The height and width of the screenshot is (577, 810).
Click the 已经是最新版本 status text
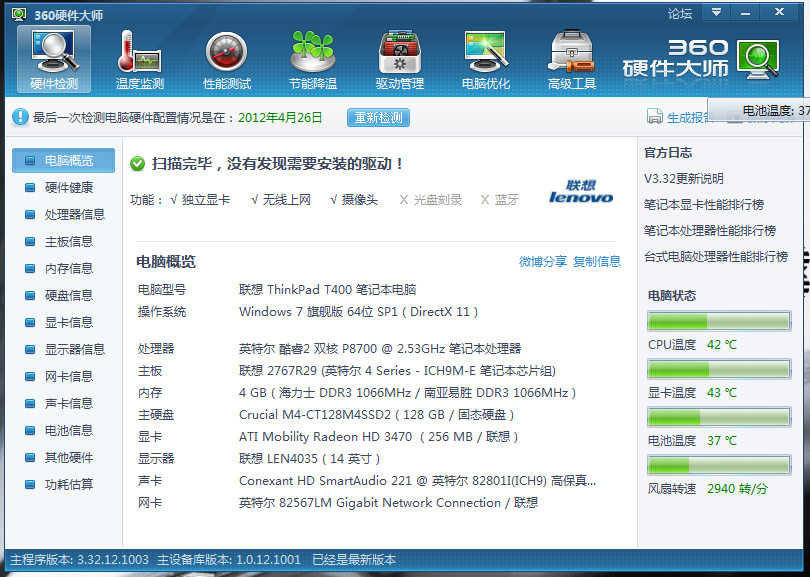[x=354, y=560]
